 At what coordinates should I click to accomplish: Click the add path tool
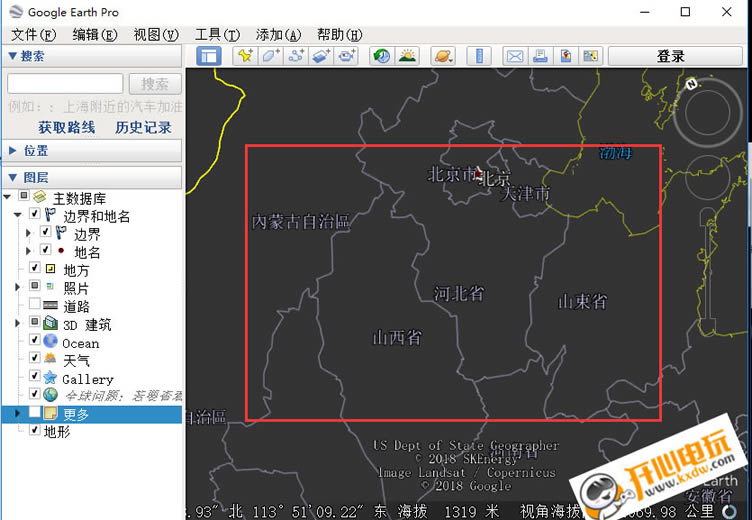point(296,56)
